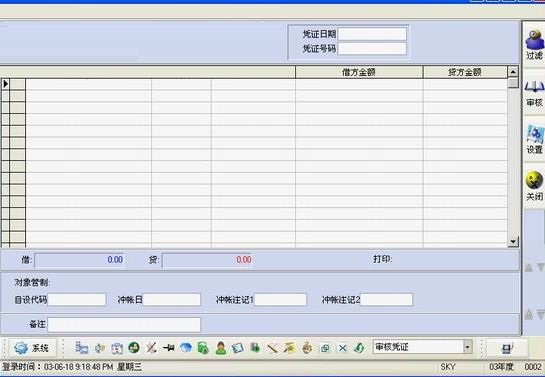Click the red-crossed pencil toolbar icon

coord(151,347)
